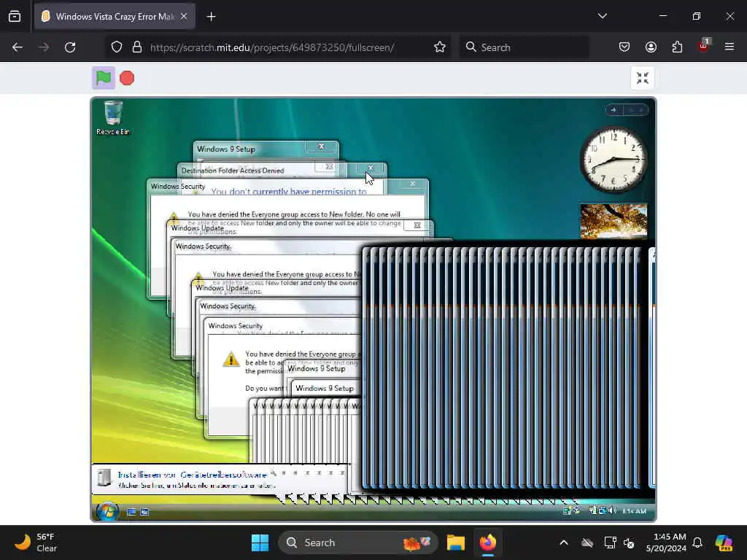
Task: Open Firefox application menu
Action: pyautogui.click(x=729, y=47)
